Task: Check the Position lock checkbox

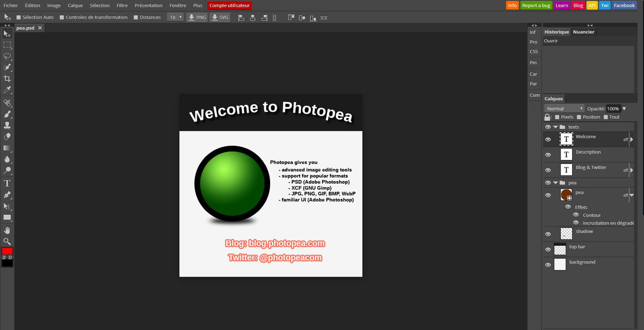Action: (x=579, y=117)
